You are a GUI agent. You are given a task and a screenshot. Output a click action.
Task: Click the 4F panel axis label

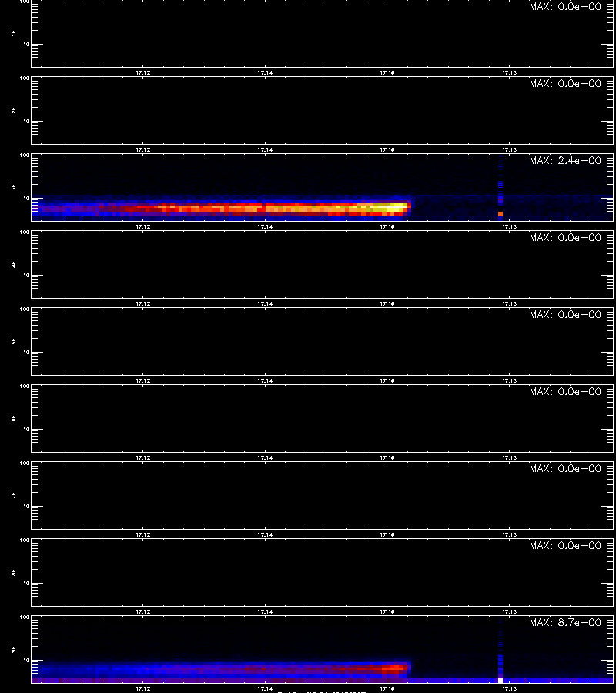pyautogui.click(x=14, y=264)
